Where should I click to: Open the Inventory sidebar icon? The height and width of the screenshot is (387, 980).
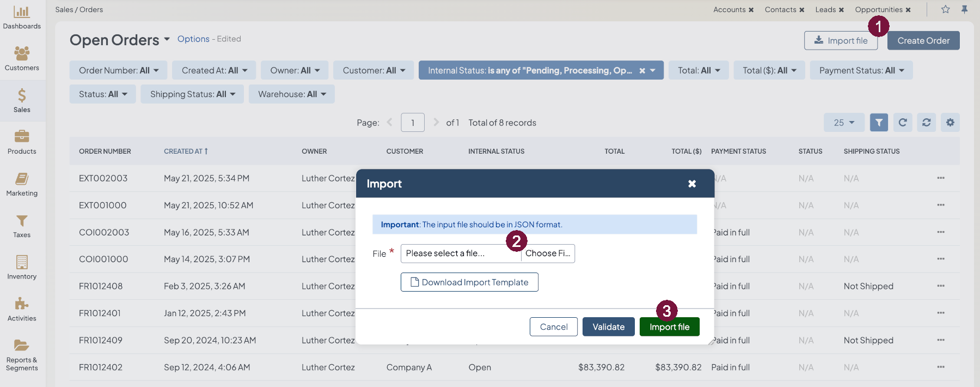click(22, 262)
